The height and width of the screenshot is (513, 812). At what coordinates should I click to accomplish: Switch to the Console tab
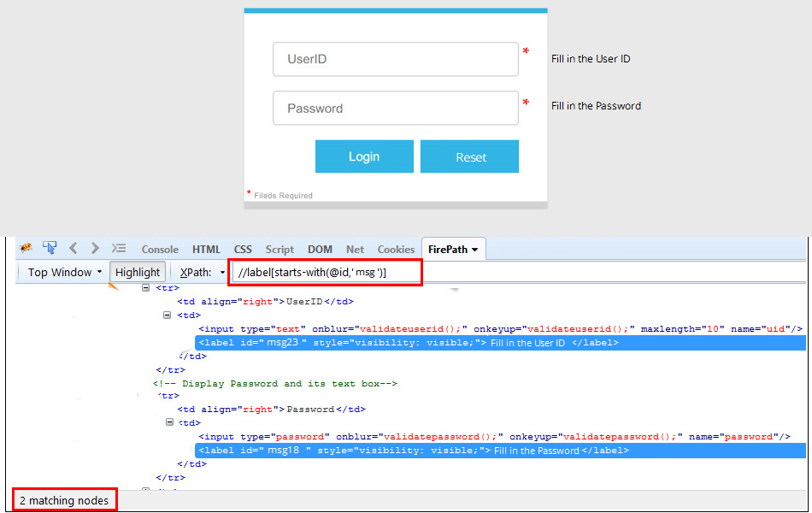coord(160,250)
